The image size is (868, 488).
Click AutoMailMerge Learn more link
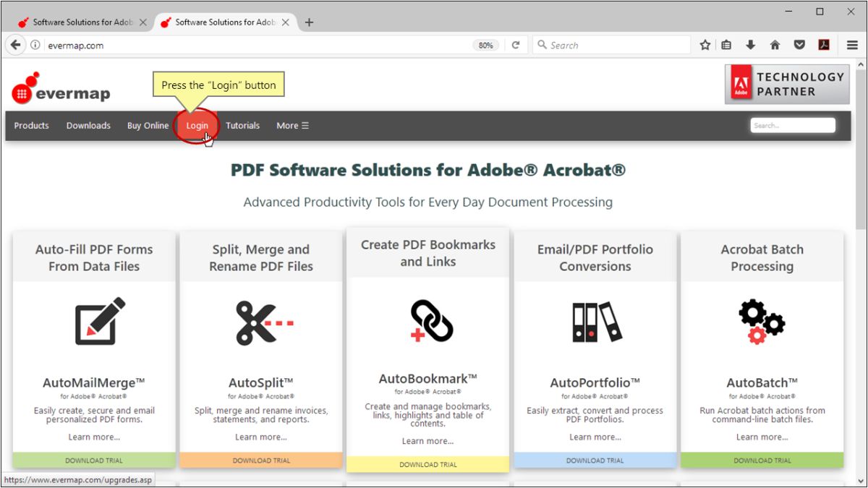94,437
